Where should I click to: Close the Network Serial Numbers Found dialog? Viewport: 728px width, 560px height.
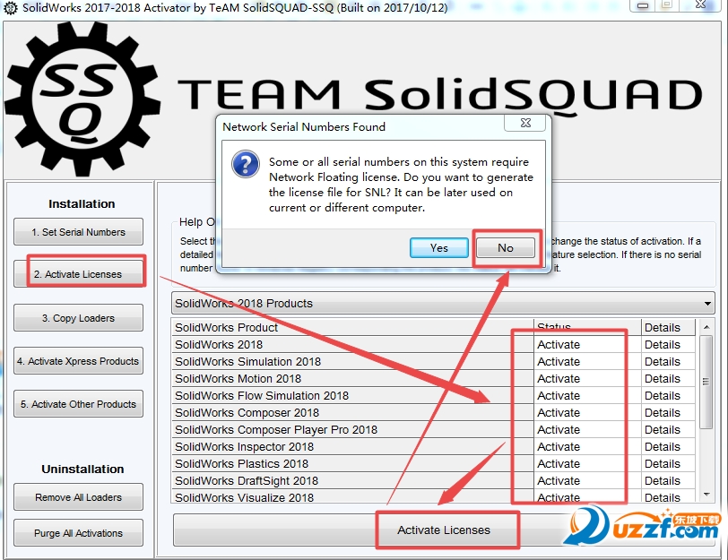click(525, 123)
